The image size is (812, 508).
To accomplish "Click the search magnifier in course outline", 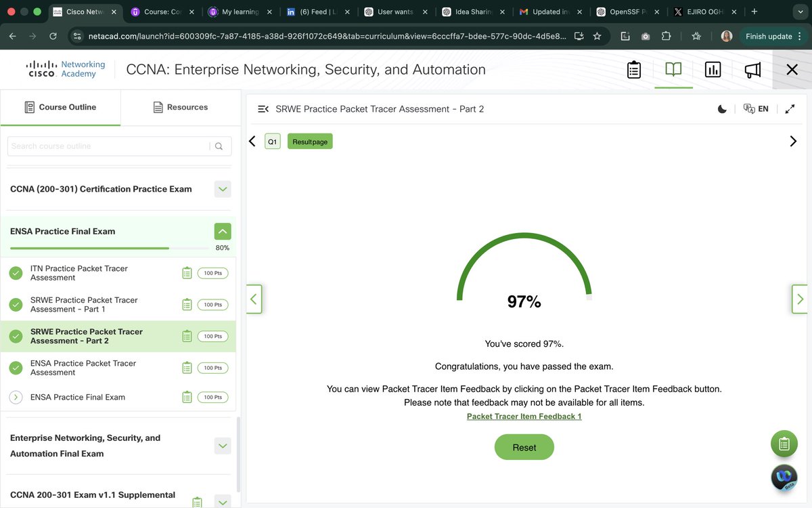I will 219,146.
